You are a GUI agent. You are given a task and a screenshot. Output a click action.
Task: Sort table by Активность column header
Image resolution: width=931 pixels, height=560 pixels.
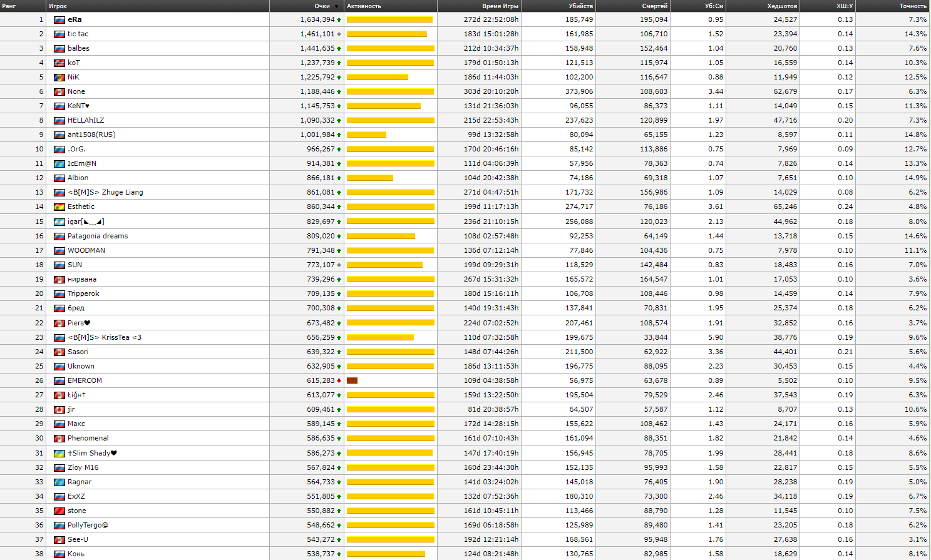364,6
